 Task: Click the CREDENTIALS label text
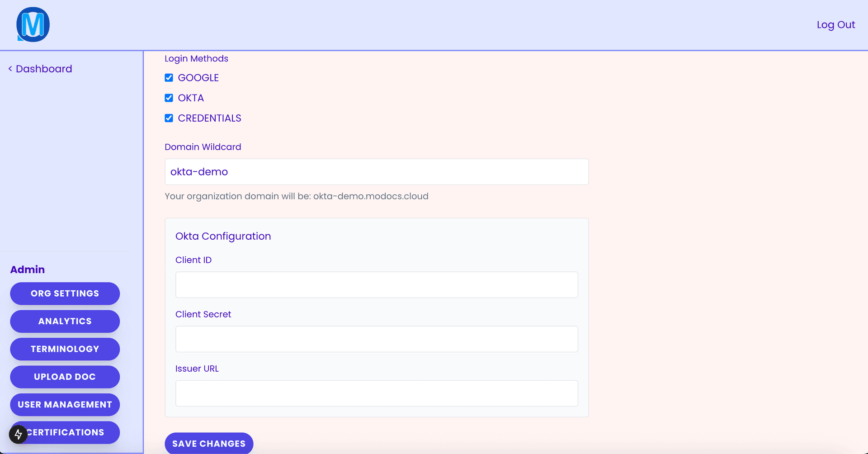(209, 118)
